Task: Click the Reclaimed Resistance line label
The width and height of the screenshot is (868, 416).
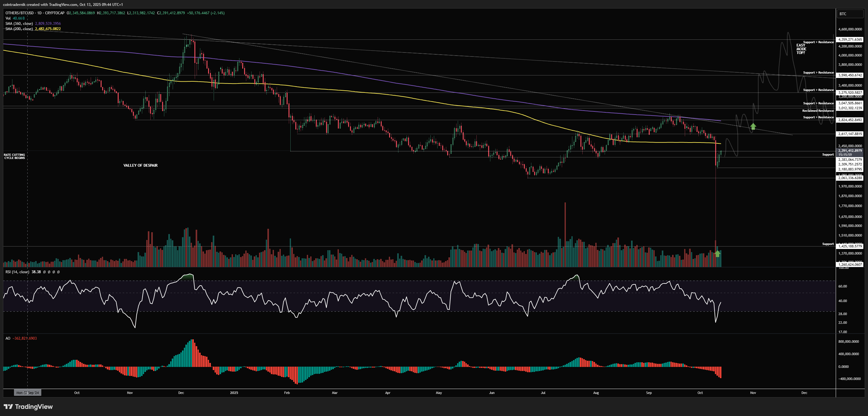Action: pyautogui.click(x=818, y=111)
